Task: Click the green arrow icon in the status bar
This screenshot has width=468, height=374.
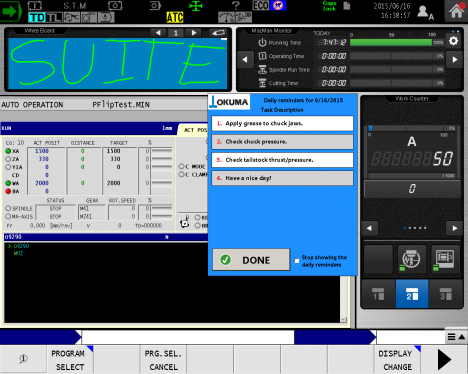Action: [10, 11]
